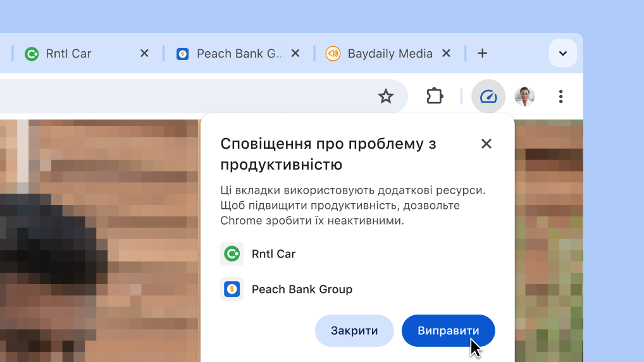Click the bookmark star icon
644x362 pixels.
(385, 97)
